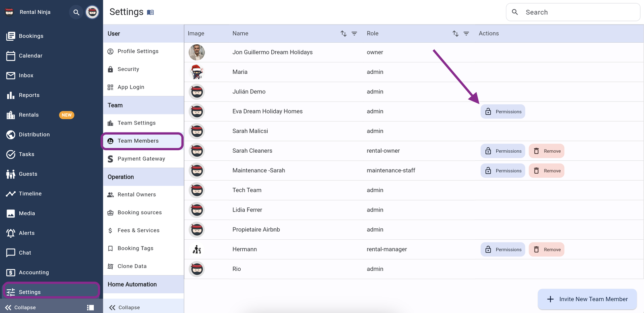Collapse the main navigation sidebar
This screenshot has height=313, width=644.
(x=21, y=307)
